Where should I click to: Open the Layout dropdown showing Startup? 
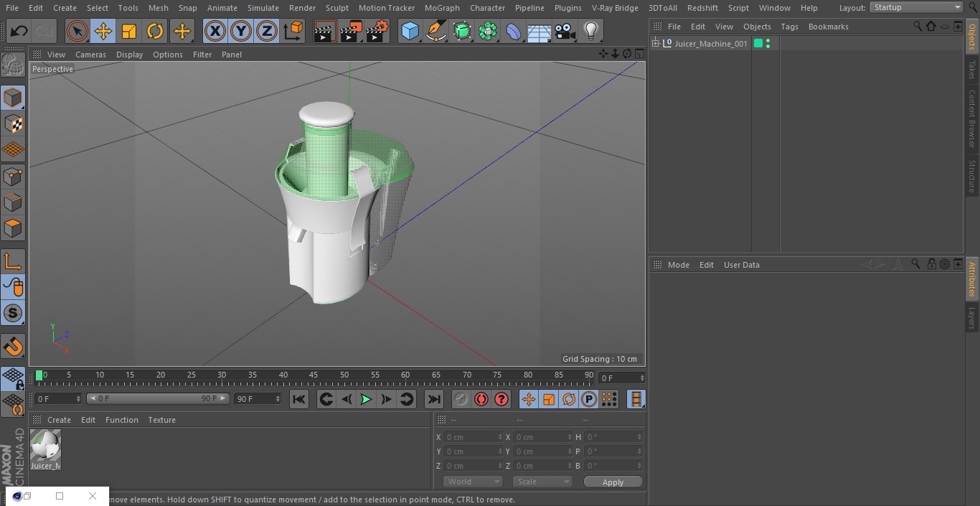click(x=917, y=7)
